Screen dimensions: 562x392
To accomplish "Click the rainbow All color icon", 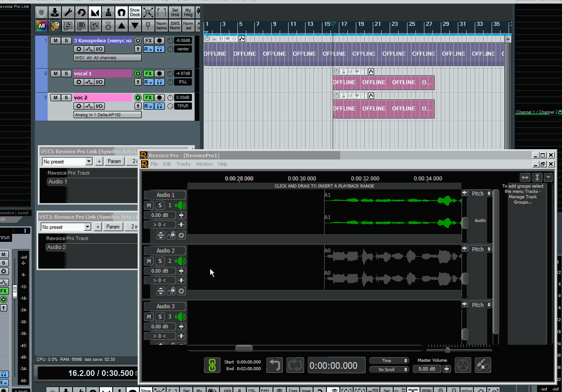I will tap(41, 25).
